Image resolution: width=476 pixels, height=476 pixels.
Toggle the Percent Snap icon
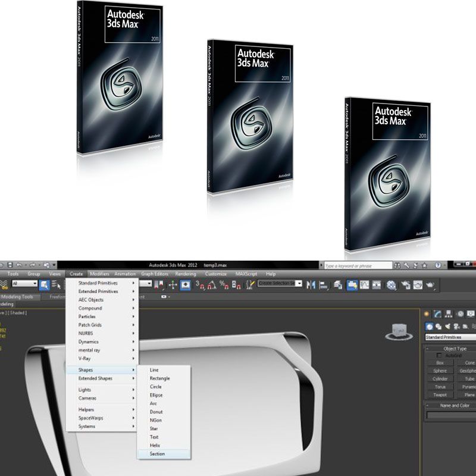pyautogui.click(x=224, y=285)
